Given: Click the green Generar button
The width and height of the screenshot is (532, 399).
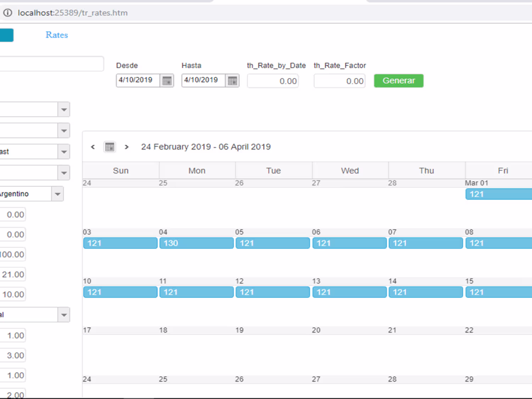Looking at the screenshot, I should 399,81.
